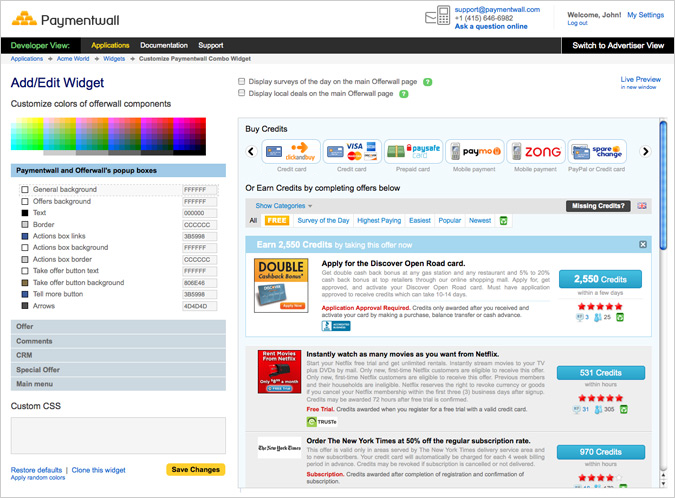Click the comments icon beside 31 on Netflix offer
This screenshot has height=498, width=675.
576,409
